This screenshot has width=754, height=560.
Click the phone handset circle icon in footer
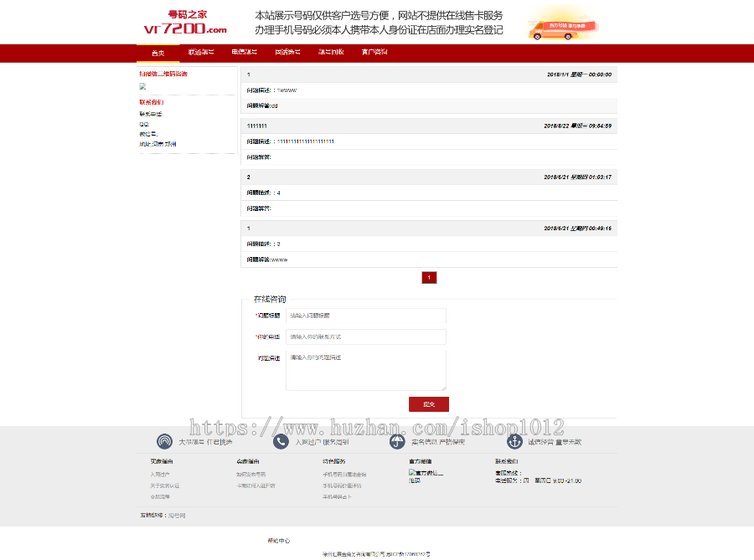click(281, 441)
